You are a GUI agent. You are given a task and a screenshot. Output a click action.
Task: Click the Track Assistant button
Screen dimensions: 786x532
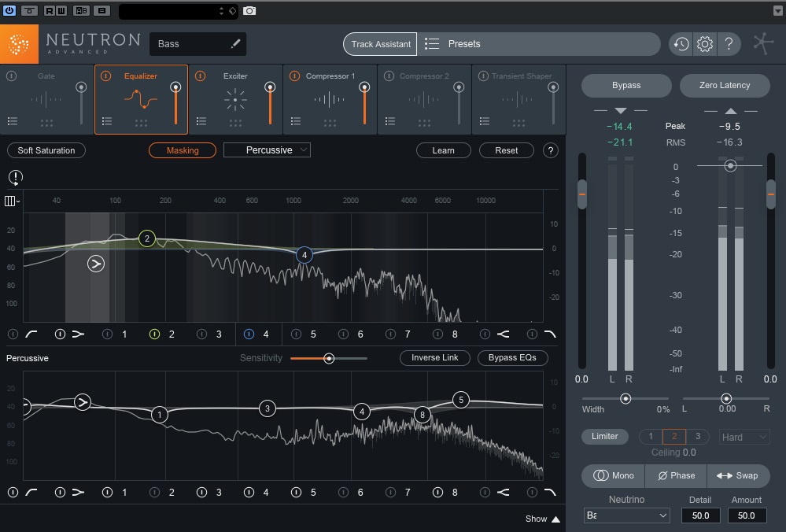(381, 44)
